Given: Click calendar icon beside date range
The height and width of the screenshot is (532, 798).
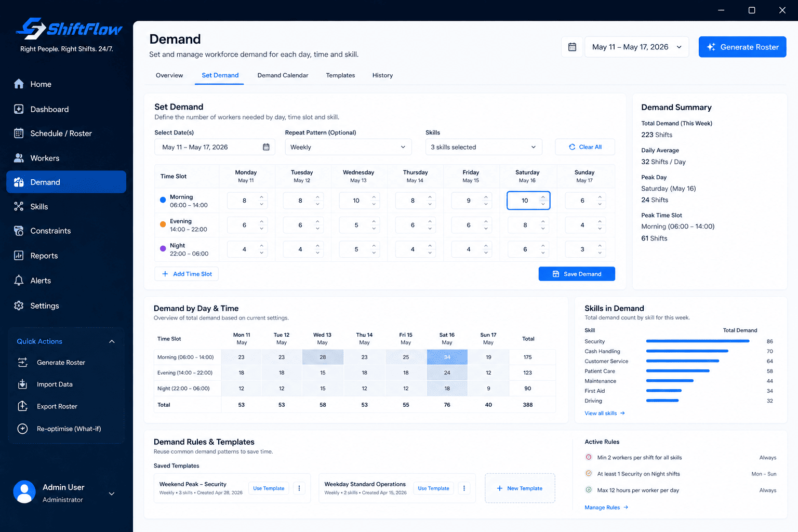Looking at the screenshot, I should click(x=572, y=47).
